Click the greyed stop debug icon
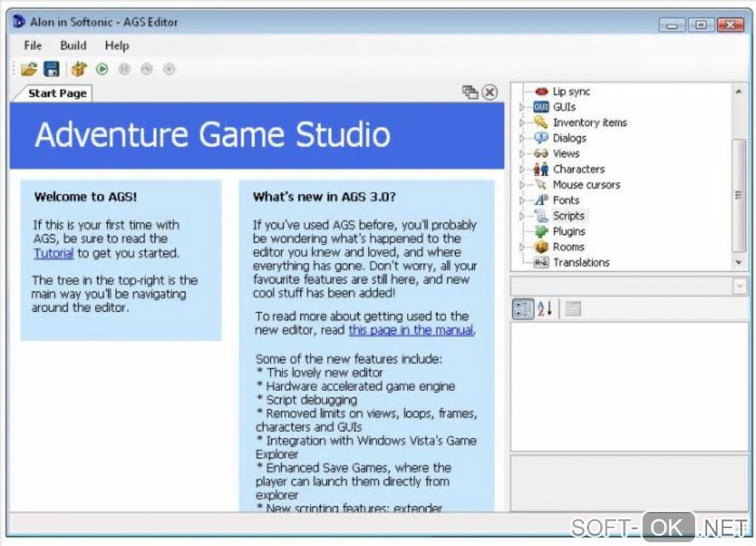This screenshot has height=546, width=756. (x=169, y=70)
